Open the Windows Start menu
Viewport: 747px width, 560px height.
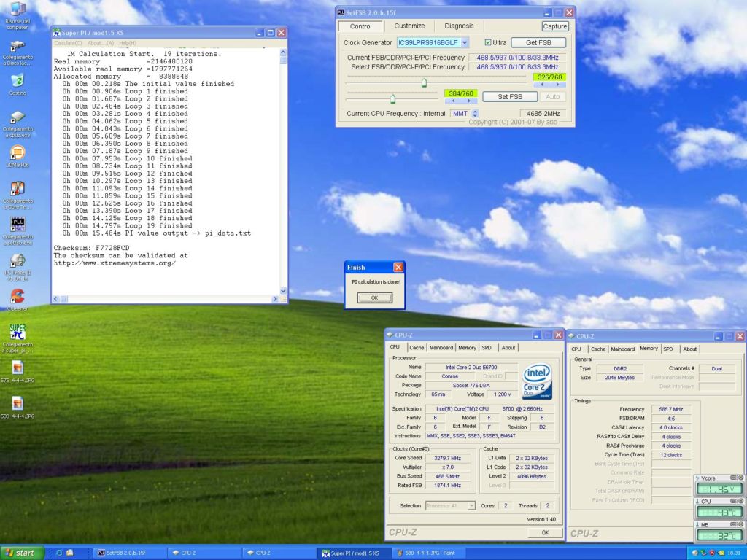(23, 553)
